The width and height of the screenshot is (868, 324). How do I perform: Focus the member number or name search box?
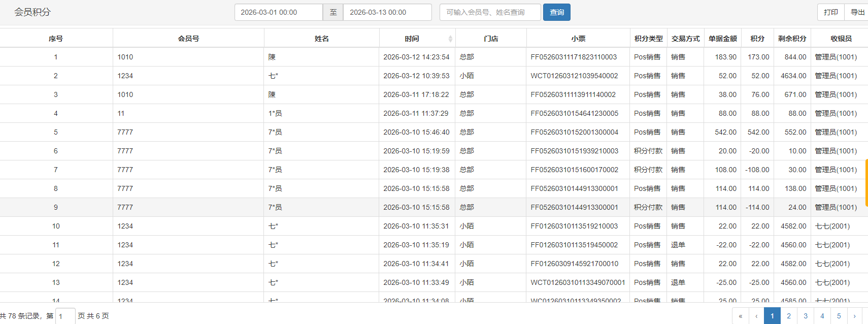point(490,12)
